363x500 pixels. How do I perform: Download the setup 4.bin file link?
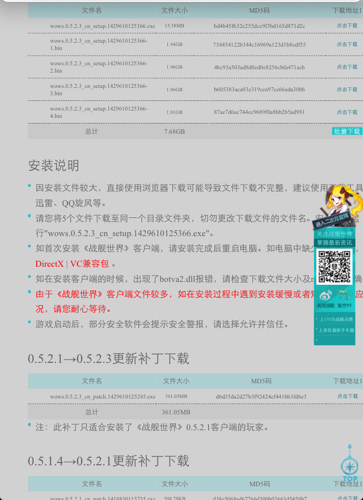(347, 112)
